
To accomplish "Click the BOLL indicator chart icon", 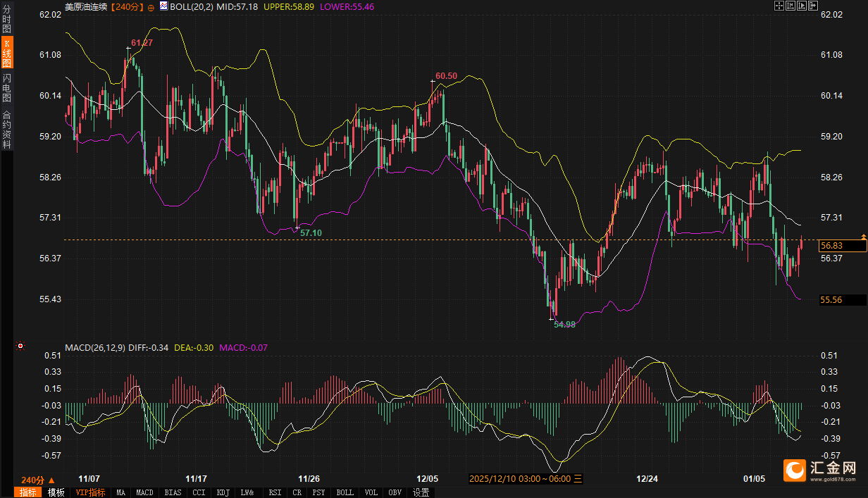I will (x=163, y=6).
